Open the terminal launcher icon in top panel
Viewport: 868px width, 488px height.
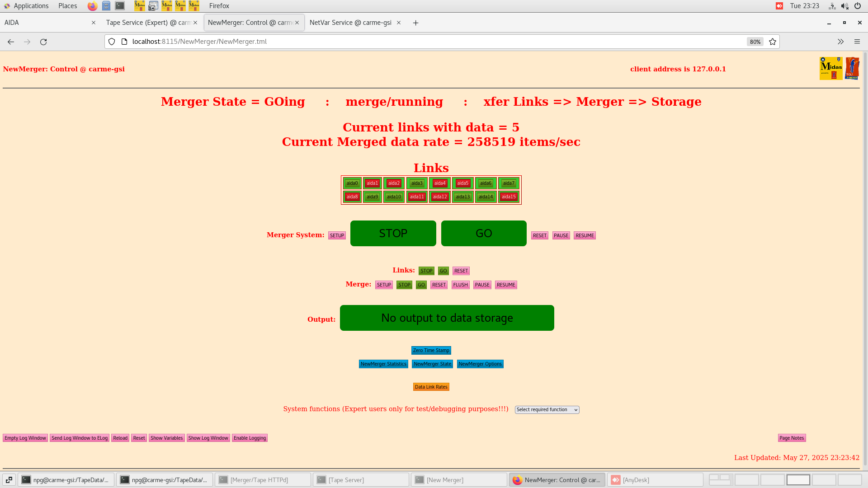click(120, 6)
